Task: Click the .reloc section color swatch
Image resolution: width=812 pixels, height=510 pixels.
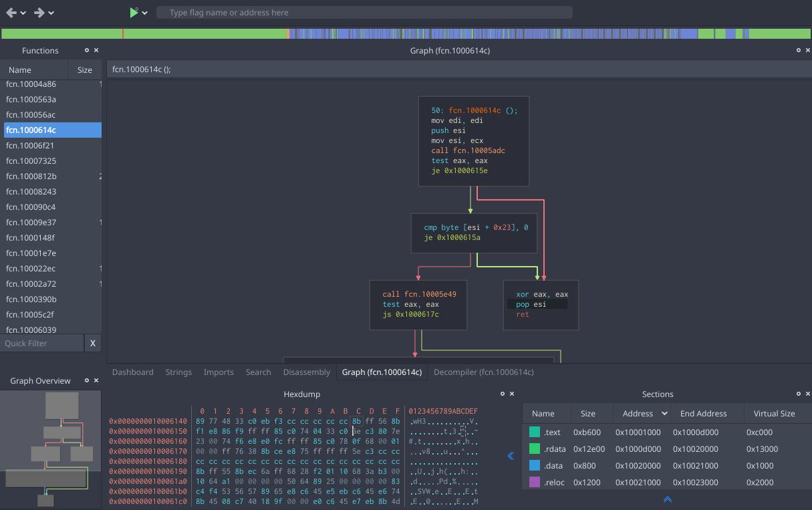Action: pos(535,483)
